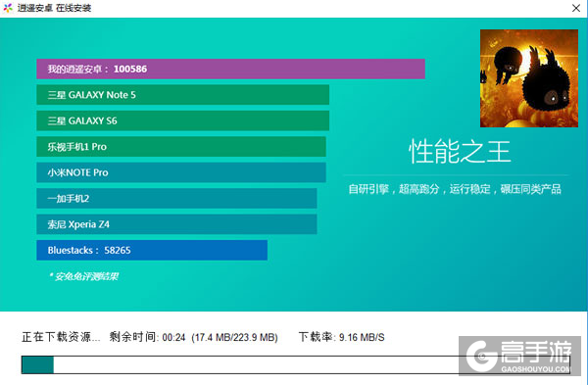Click the 索尼 Xperia Z4 bar
The image size is (588, 385).
coord(176,224)
